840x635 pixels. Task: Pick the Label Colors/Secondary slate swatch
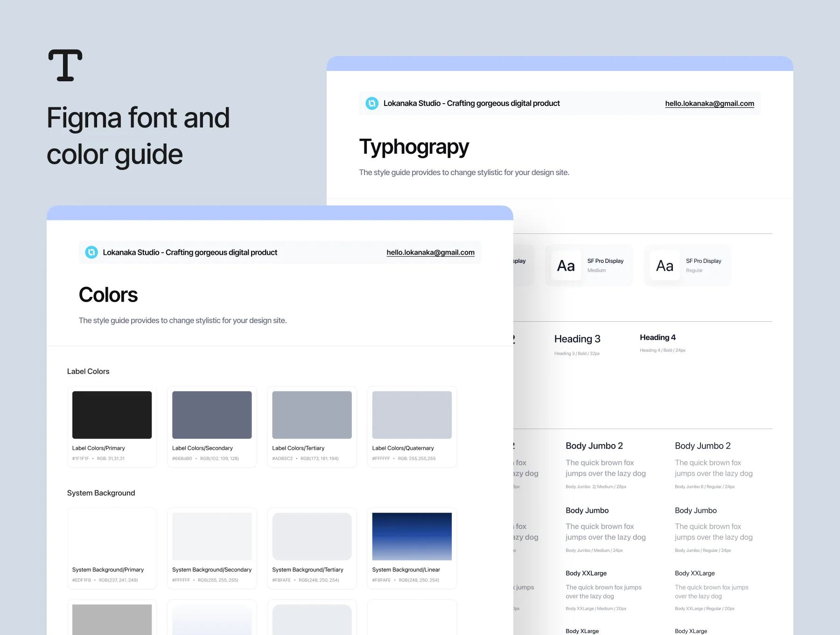pos(212,415)
